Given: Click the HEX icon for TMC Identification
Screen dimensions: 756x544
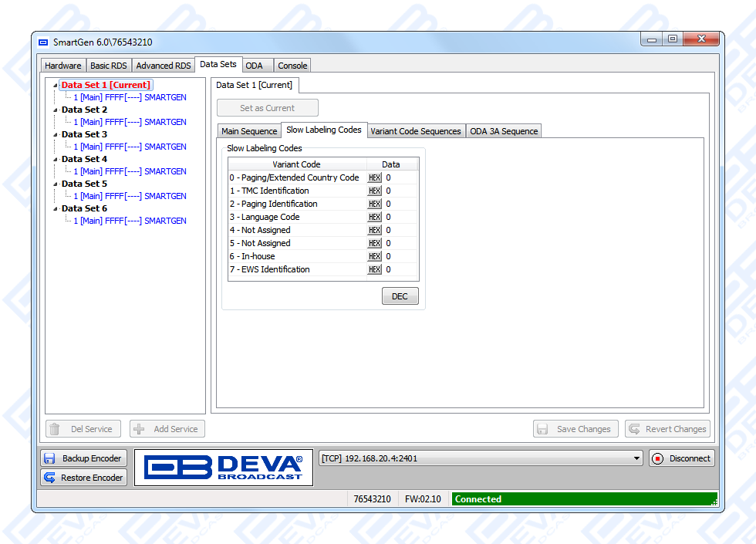Looking at the screenshot, I should click(x=374, y=191).
